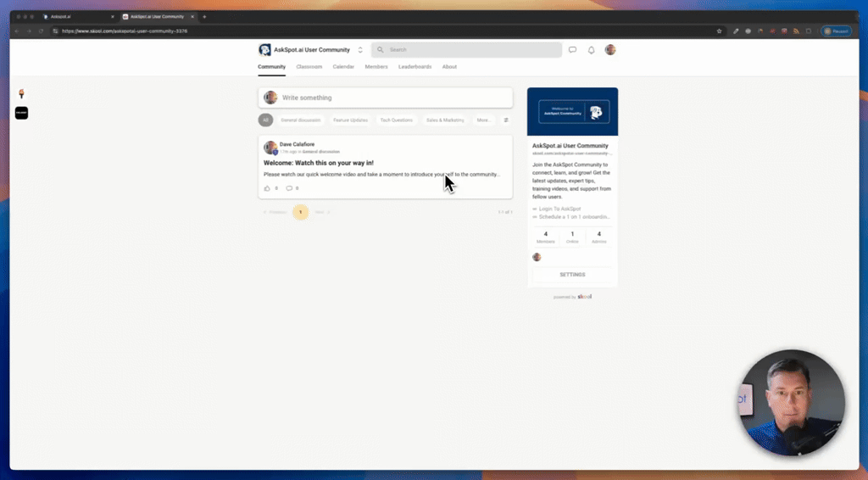The image size is (868, 480).
Task: Click pagination page 1
Action: point(301,212)
